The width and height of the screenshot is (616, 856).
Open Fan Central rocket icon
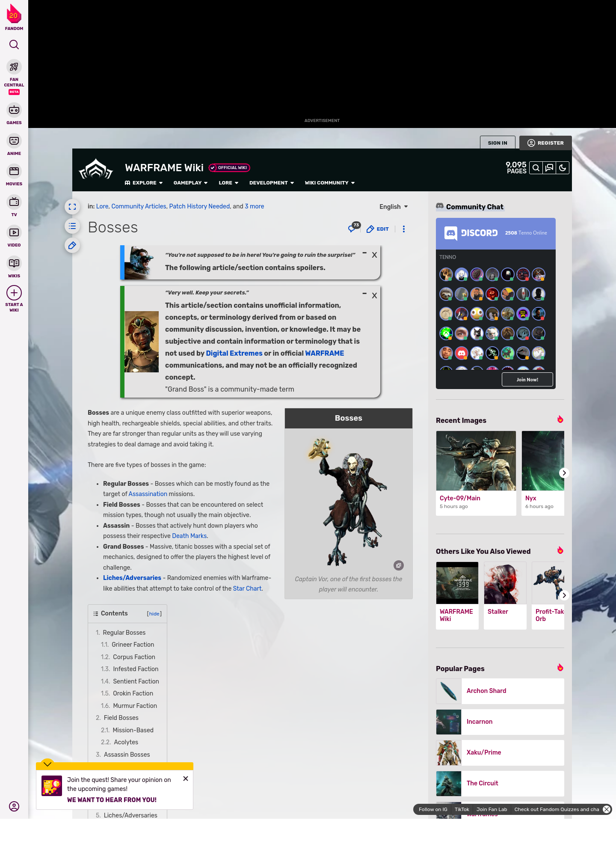click(14, 67)
